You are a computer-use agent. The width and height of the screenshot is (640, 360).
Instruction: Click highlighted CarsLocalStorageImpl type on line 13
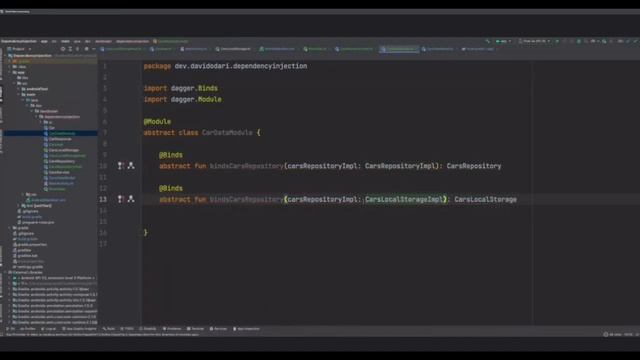tap(404, 199)
